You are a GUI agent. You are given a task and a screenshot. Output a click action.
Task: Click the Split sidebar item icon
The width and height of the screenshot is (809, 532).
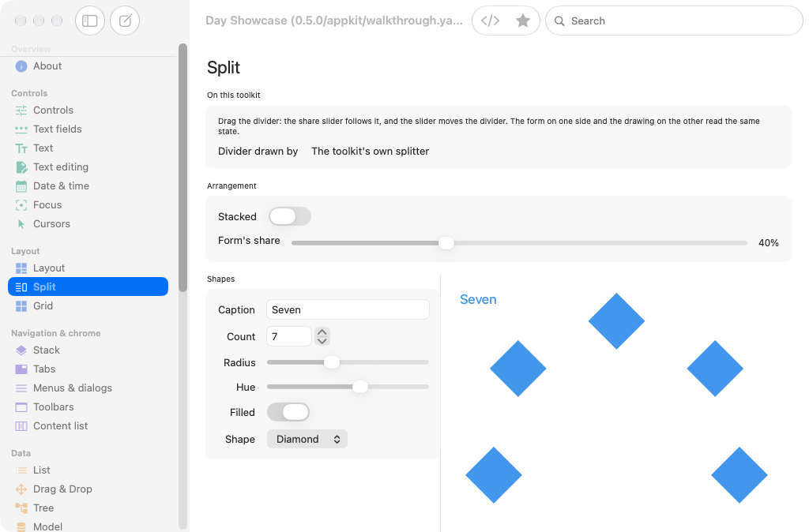pyautogui.click(x=21, y=287)
